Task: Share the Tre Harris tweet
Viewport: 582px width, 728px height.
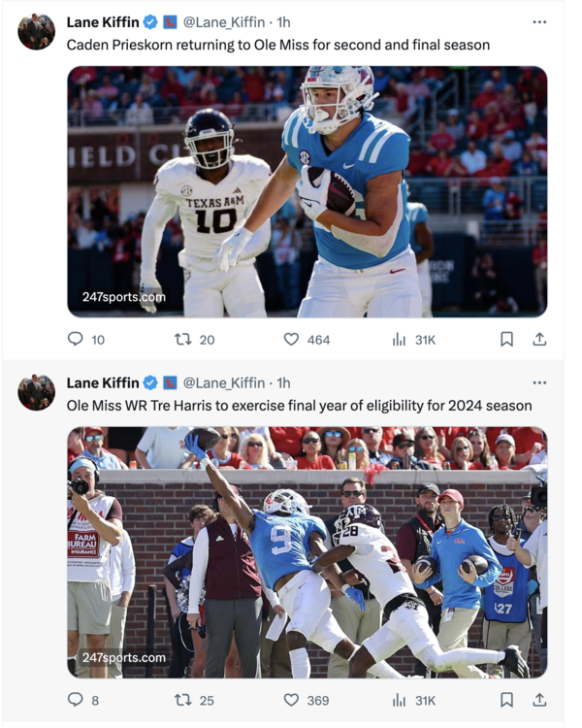Action: pyautogui.click(x=540, y=700)
